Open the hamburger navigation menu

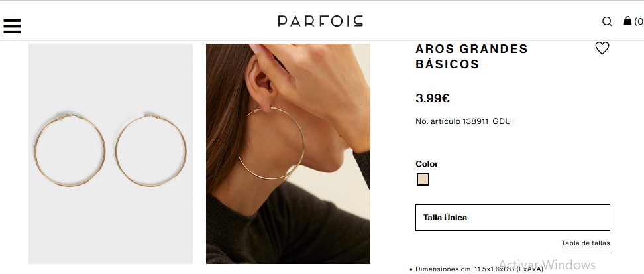(12, 26)
